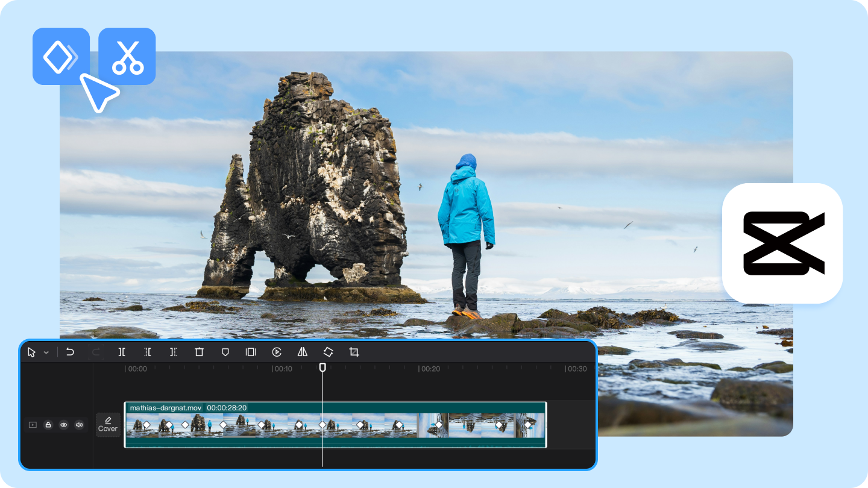The height and width of the screenshot is (488, 868).
Task: Click the blue scissors icon near the top left
Action: tap(127, 55)
